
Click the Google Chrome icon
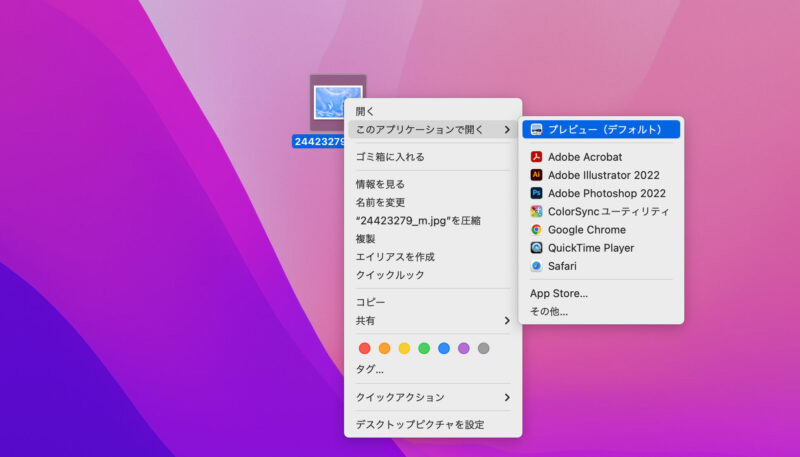[x=536, y=230]
